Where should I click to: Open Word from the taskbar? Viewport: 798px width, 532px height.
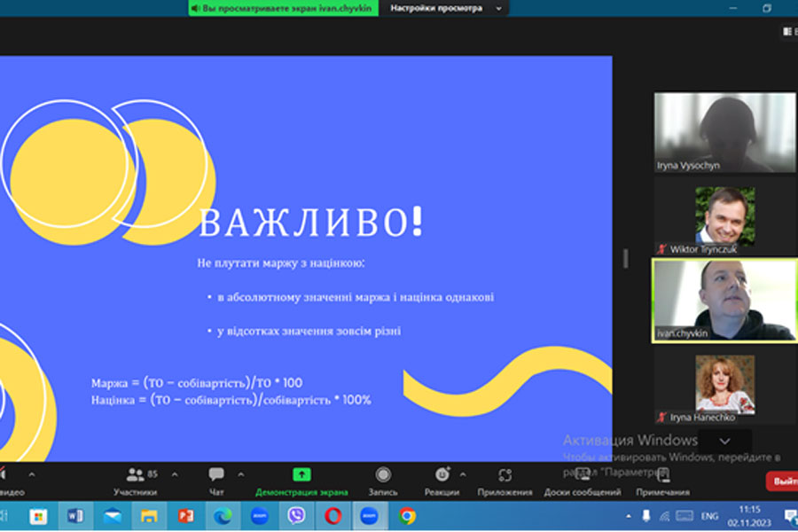point(74,516)
